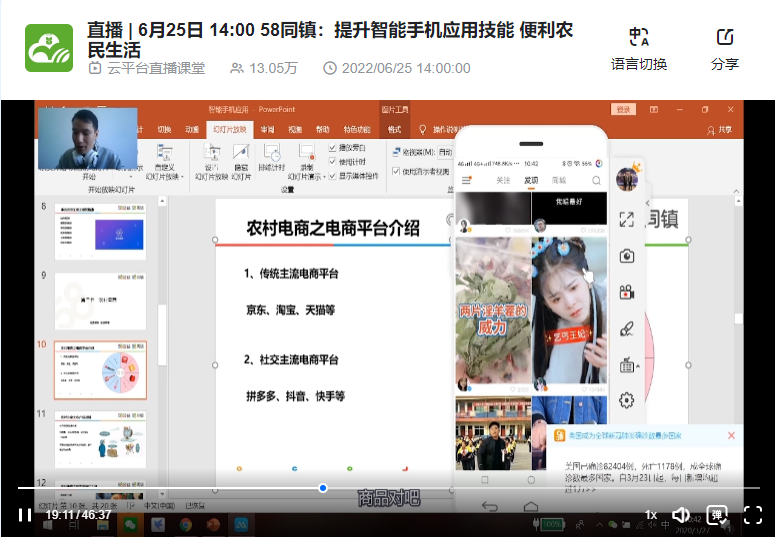
Task: Pause the livestream video playback
Action: click(25, 515)
